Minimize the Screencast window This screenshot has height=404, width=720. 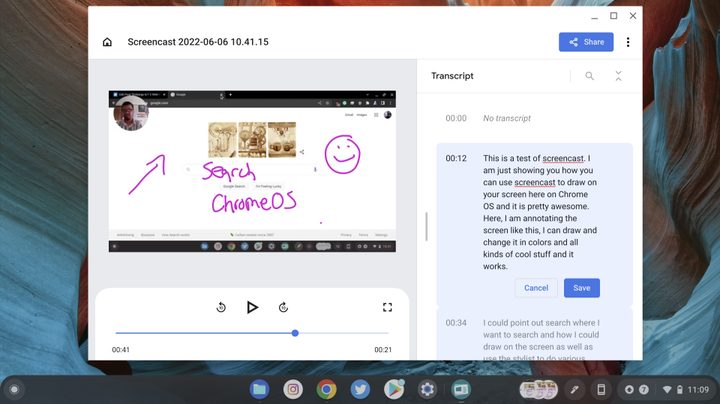pyautogui.click(x=595, y=17)
